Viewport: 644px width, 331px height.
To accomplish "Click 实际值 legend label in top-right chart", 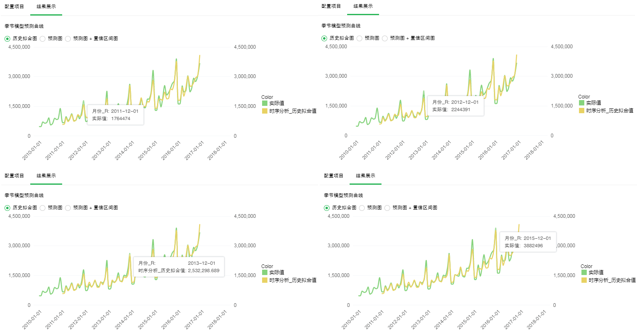I will 593,103.
